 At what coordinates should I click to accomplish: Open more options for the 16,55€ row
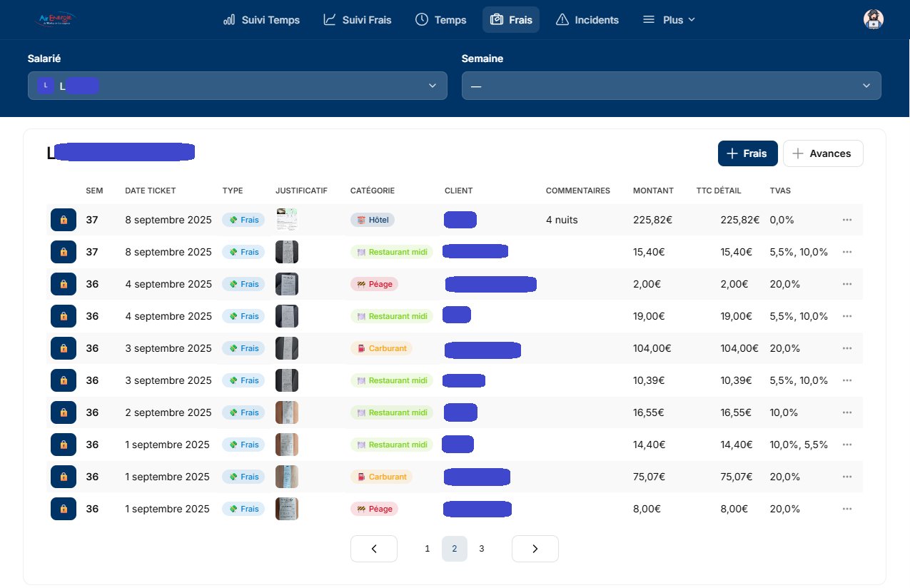[x=847, y=412]
